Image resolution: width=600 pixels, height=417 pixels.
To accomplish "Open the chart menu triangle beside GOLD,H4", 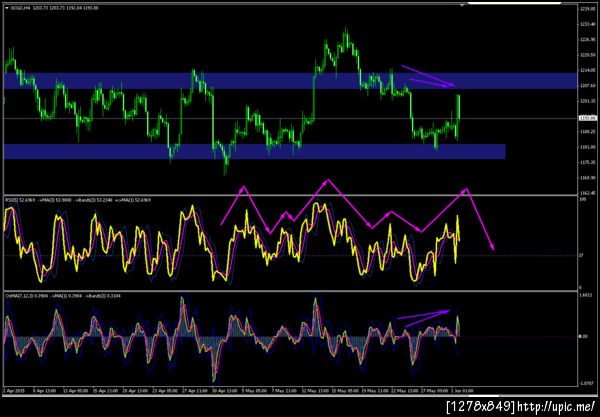I will [7, 8].
